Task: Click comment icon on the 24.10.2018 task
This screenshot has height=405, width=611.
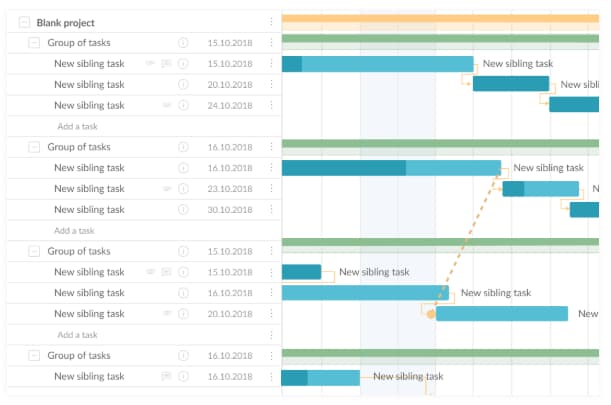Action: pos(167,105)
